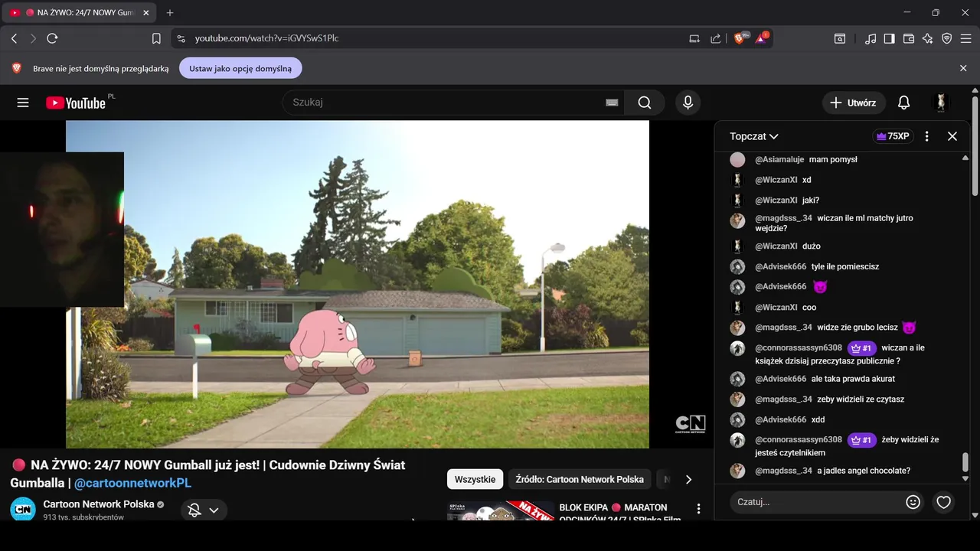View site information for youtube.com
Screen dimensions: 980x551
click(181, 38)
